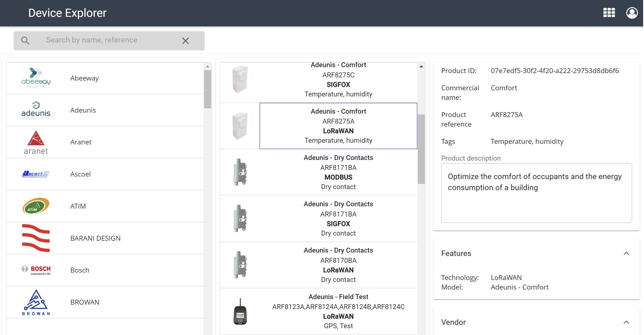
Task: Select the Aranet vendor logo
Action: point(36,142)
